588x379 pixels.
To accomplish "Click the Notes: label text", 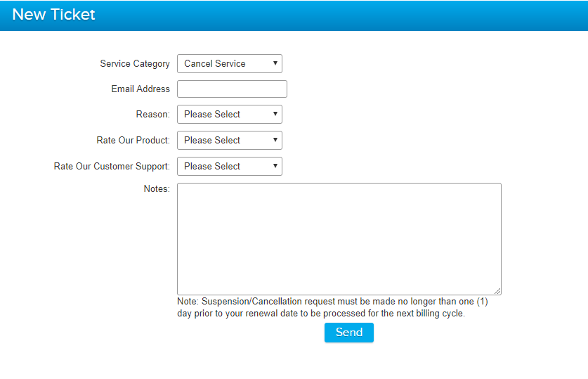I will 157,188.
